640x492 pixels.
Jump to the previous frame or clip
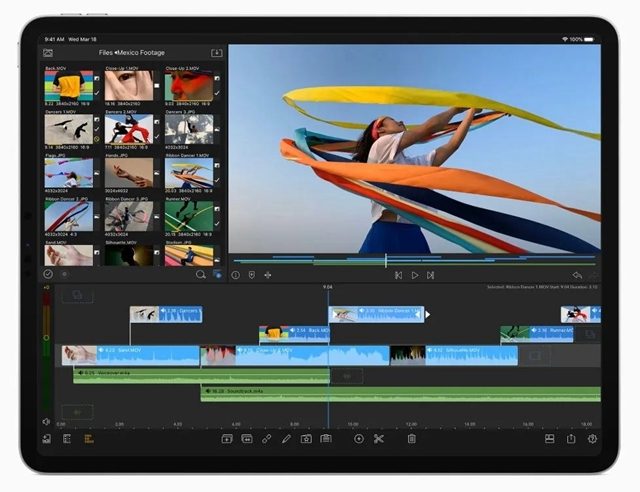398,275
